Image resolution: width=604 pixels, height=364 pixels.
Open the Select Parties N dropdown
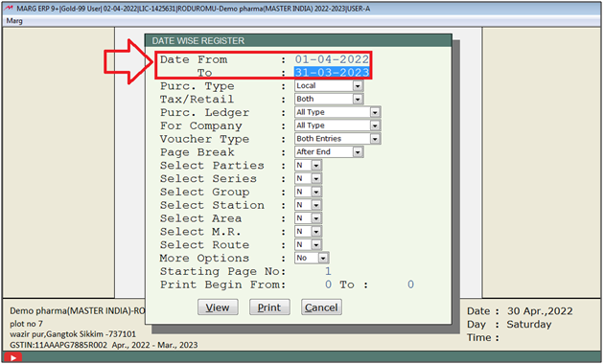308,166
